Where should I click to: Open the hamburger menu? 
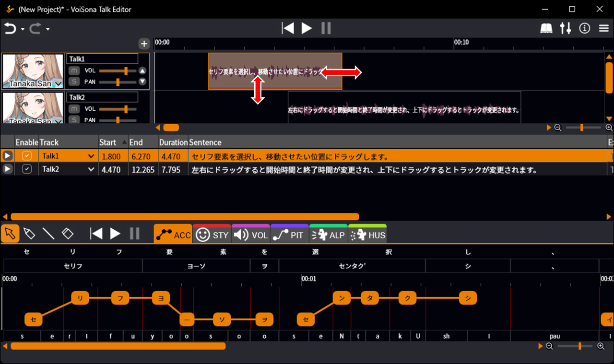coord(604,28)
